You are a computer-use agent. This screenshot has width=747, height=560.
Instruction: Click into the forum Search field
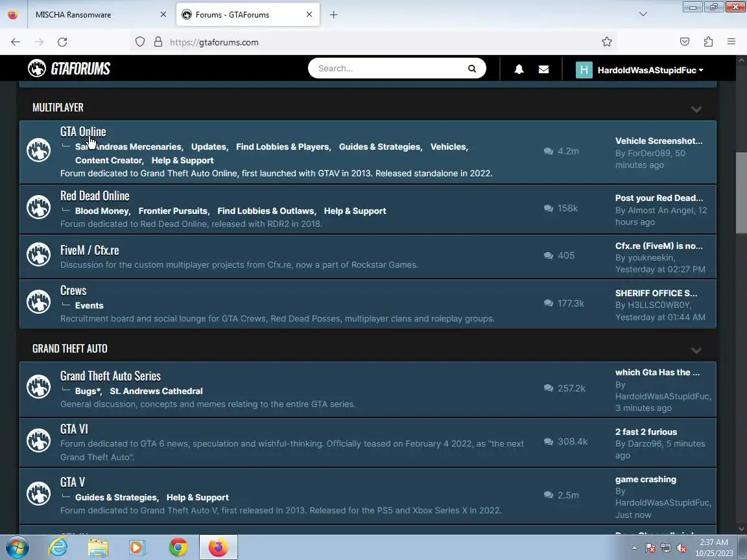(388, 69)
